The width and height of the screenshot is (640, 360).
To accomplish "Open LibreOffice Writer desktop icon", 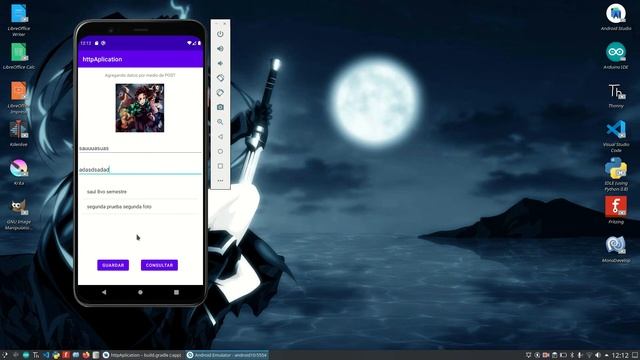I will point(19,20).
